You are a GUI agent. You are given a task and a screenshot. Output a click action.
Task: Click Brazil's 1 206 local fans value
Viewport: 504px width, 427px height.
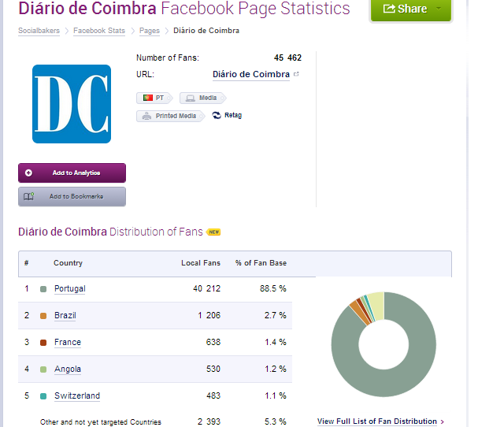(x=209, y=315)
